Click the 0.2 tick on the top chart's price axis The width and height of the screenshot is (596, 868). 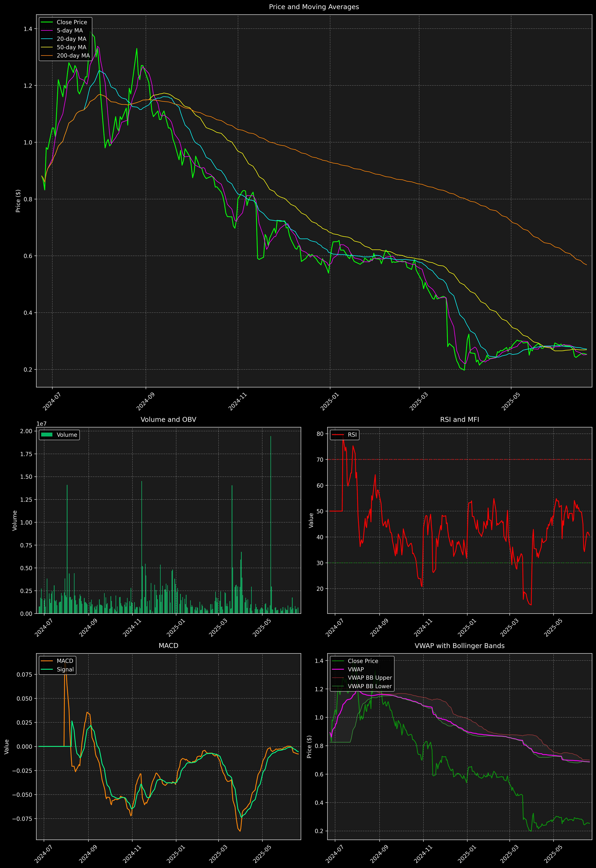[28, 370]
